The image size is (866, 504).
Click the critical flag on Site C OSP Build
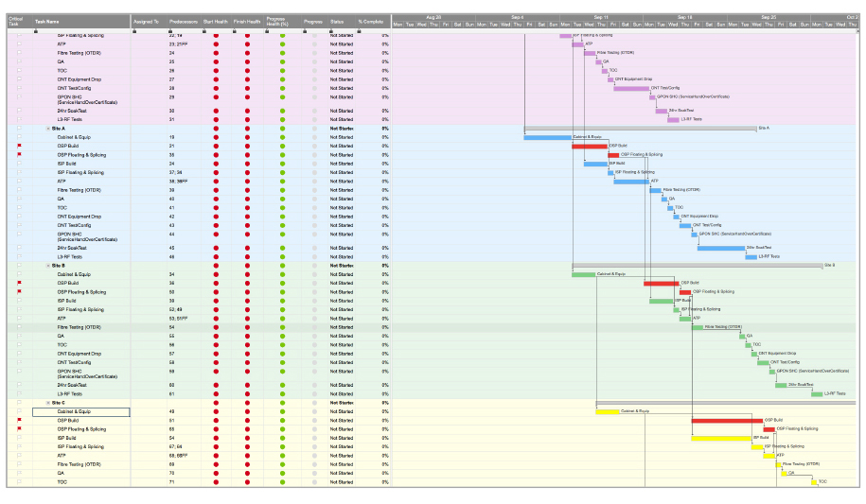[18, 421]
